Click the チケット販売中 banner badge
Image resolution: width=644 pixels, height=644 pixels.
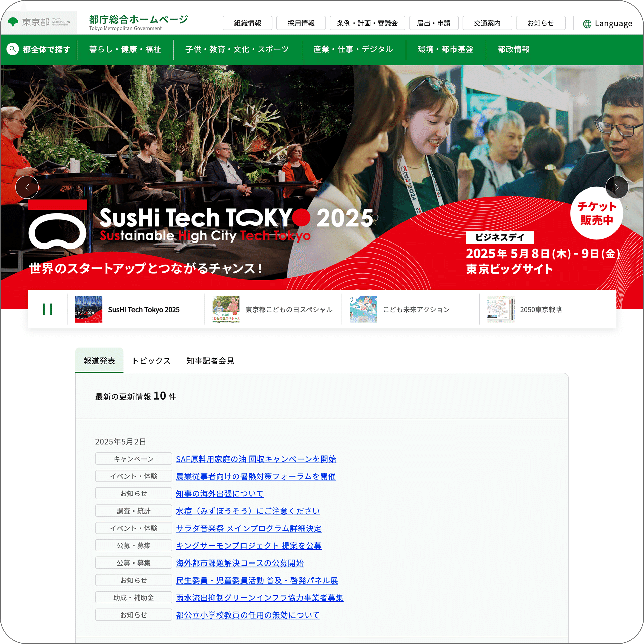point(596,214)
